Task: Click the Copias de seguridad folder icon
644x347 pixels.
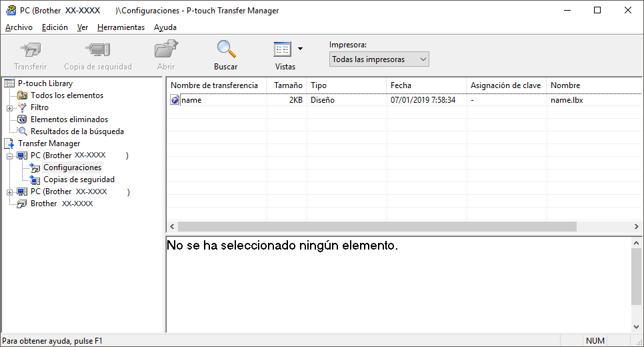Action: coord(35,180)
